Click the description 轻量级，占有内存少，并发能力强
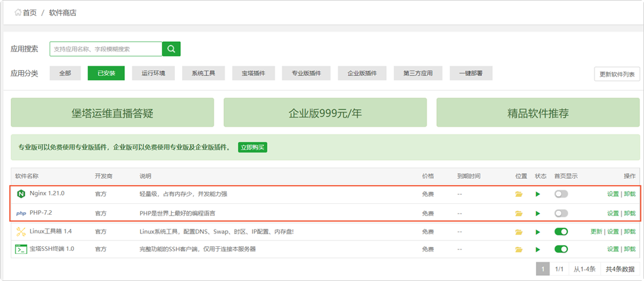This screenshot has height=281, width=644. tap(183, 194)
